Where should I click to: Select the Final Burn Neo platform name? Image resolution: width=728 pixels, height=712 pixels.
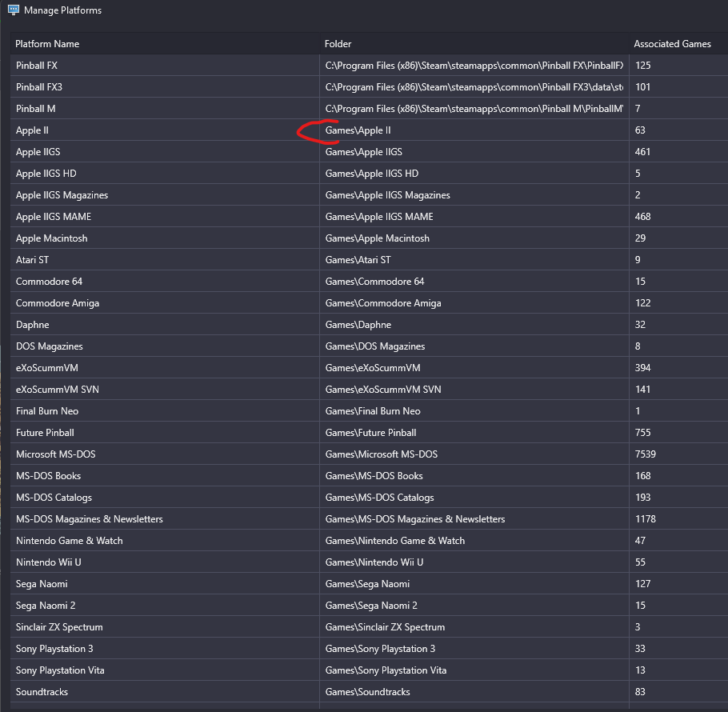pyautogui.click(x=47, y=410)
